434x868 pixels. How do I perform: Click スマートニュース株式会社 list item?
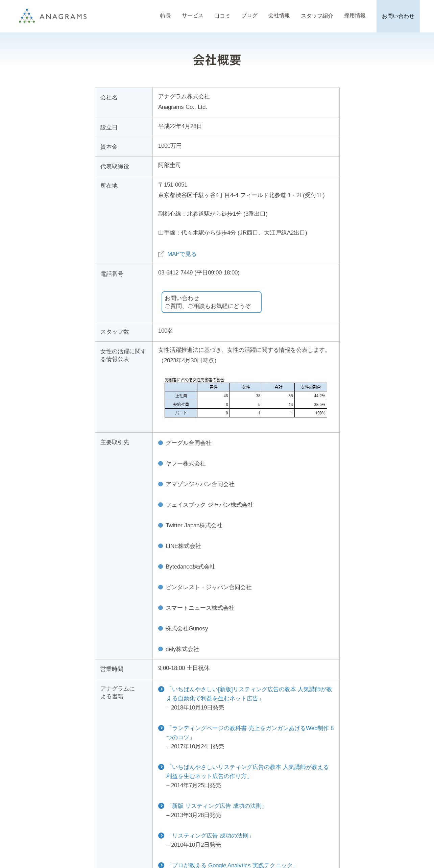200,608
